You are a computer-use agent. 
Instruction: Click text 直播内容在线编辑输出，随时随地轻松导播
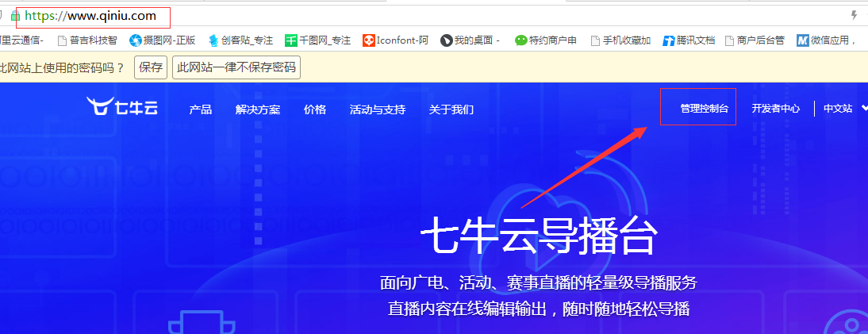[539, 309]
